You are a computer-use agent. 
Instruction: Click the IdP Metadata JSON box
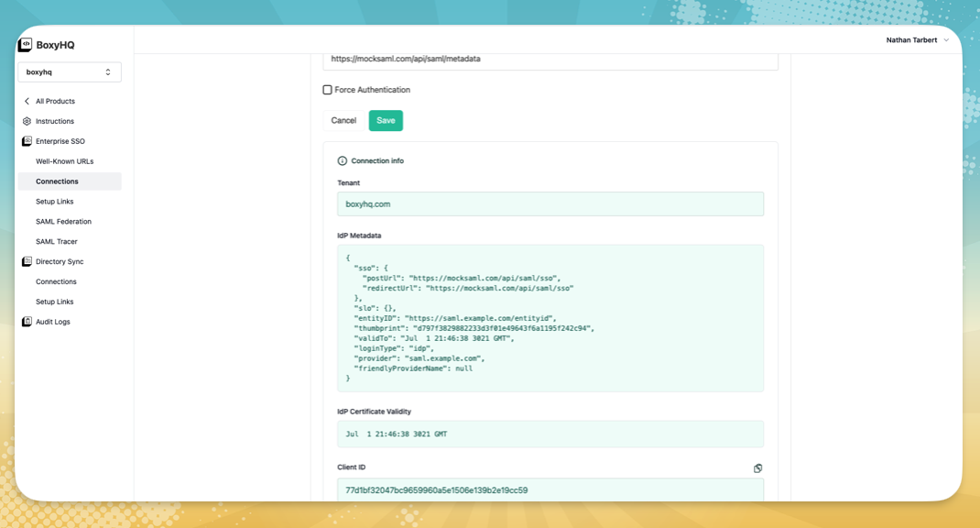550,318
